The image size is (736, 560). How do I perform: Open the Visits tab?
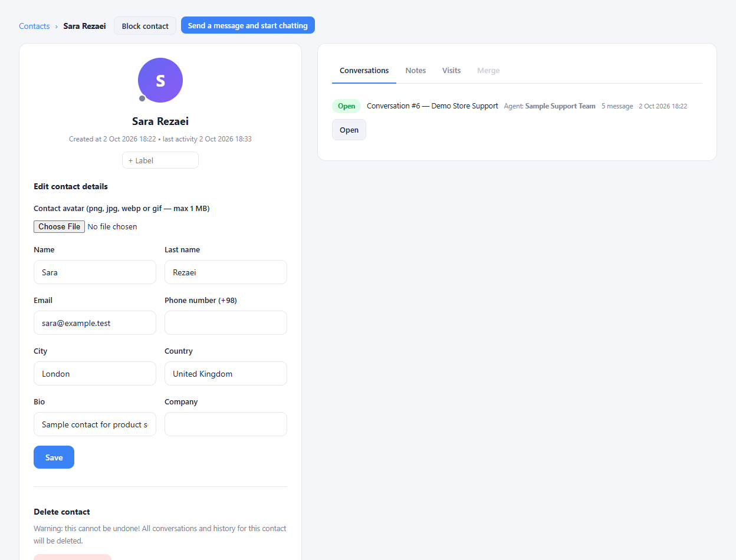tap(452, 71)
